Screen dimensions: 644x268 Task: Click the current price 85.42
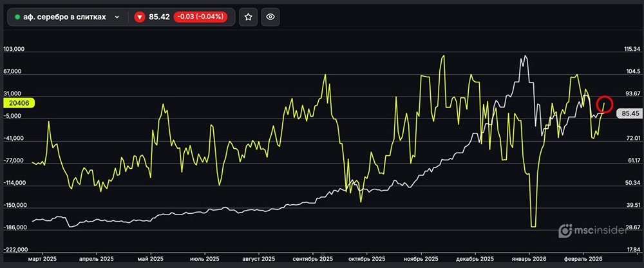[x=159, y=17]
